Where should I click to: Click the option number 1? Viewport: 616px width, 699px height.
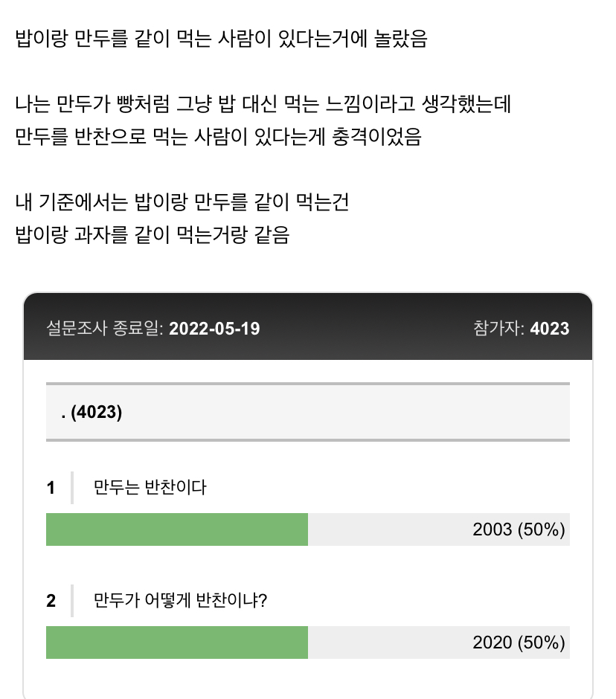click(x=51, y=488)
